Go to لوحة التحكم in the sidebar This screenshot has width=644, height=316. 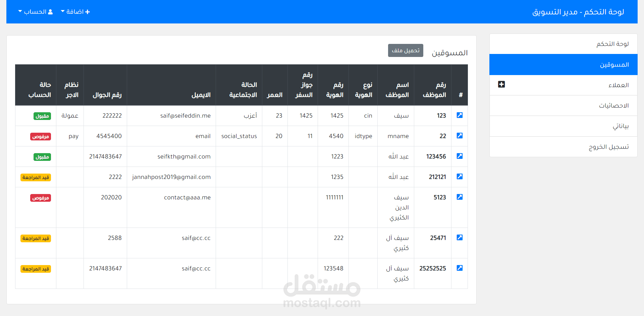click(563, 44)
